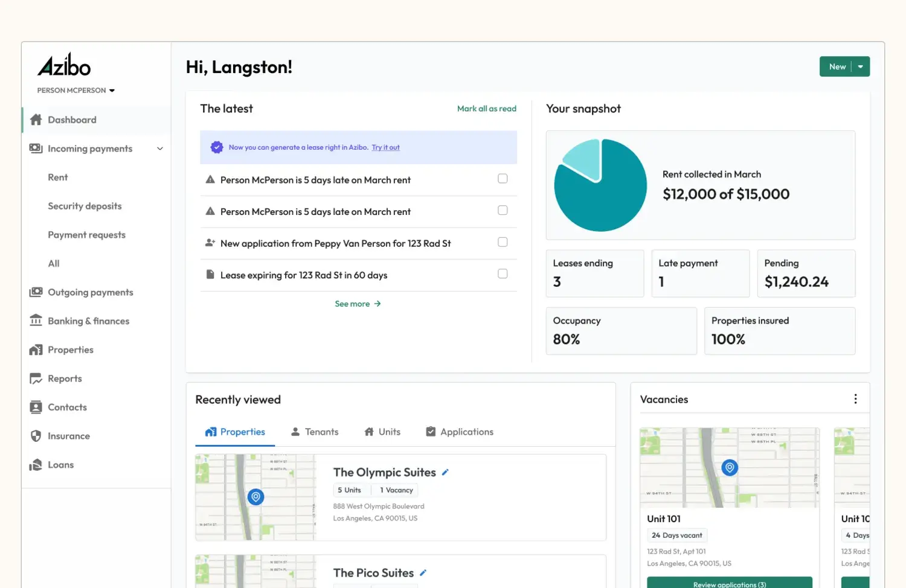The width and height of the screenshot is (906, 588).
Task: Click the 1 Vacancy badge
Action: [x=396, y=490]
